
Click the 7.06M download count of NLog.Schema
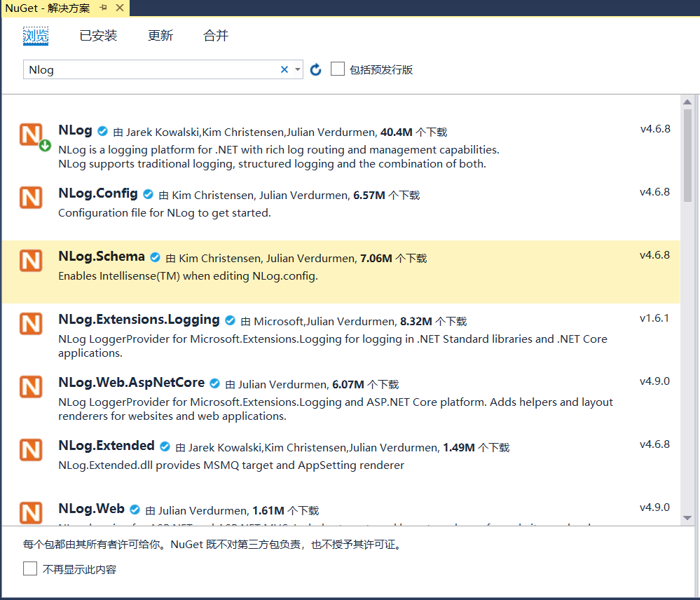376,259
